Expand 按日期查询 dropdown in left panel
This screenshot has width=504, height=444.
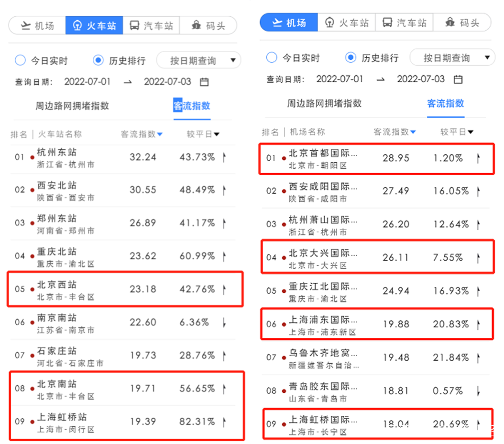click(198, 60)
